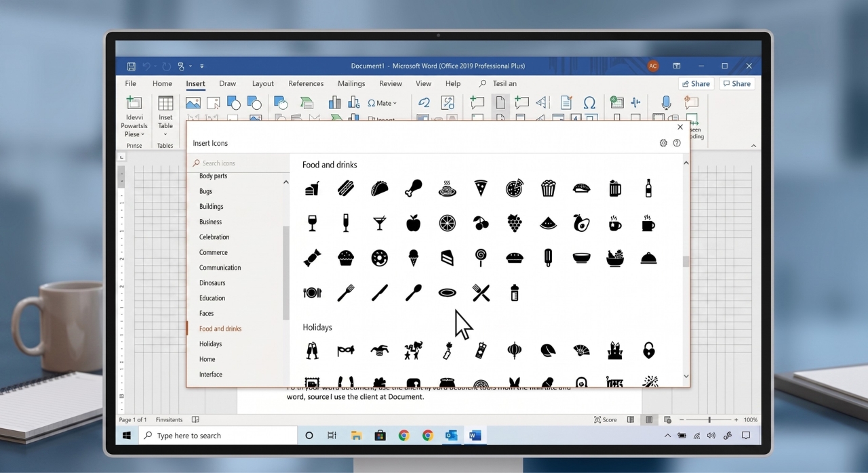Choose the ice cream cone icon
Image resolution: width=868 pixels, height=473 pixels.
coord(414,258)
